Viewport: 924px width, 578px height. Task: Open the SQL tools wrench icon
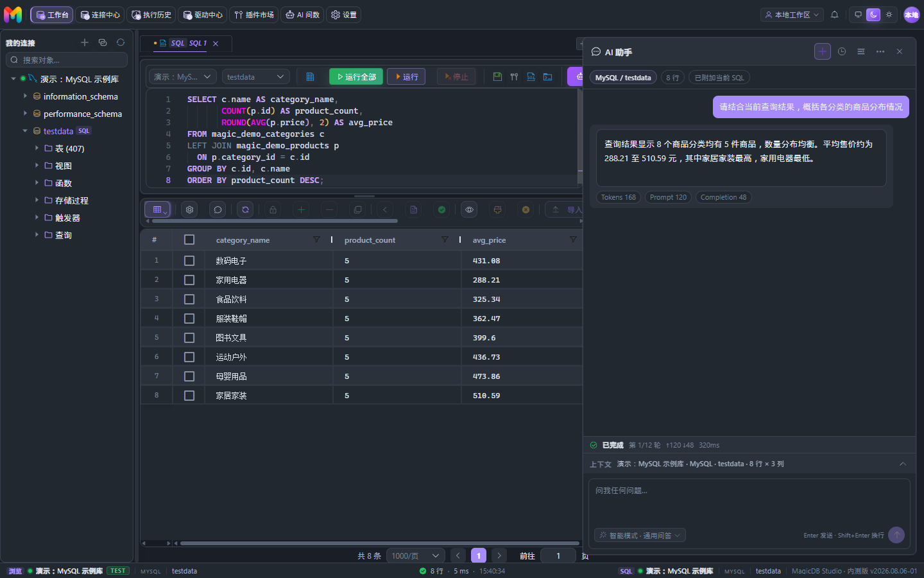514,77
